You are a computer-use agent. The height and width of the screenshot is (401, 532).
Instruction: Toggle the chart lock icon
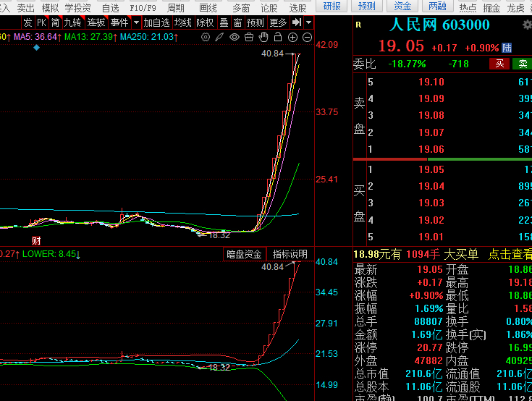[x=278, y=37]
